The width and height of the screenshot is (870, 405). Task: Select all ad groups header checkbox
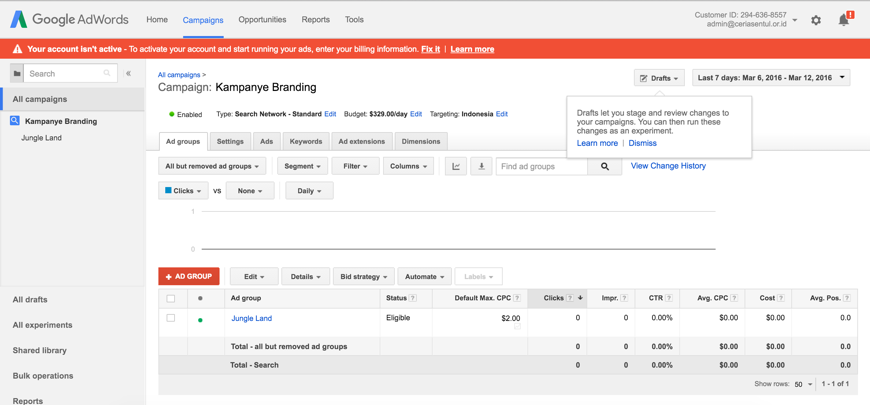pos(171,298)
